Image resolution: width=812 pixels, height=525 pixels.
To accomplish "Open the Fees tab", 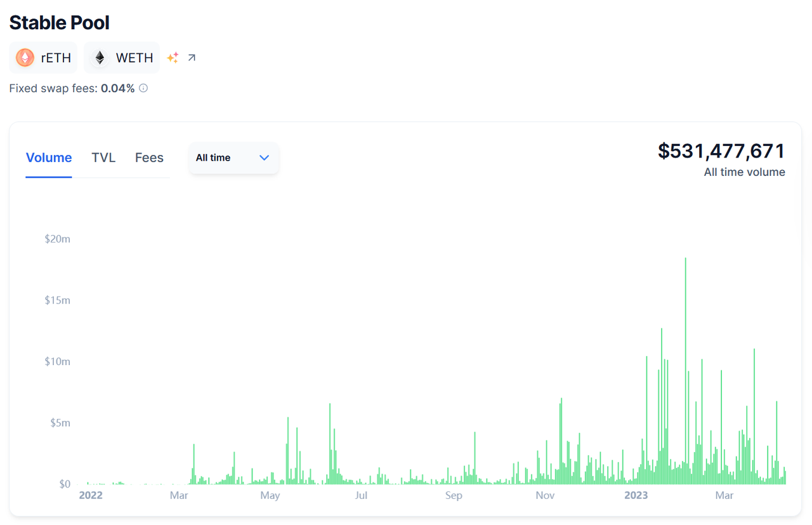I will click(149, 157).
